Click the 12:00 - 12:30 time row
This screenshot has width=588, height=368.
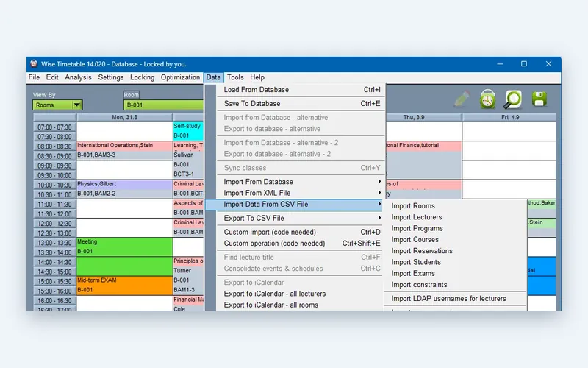click(x=54, y=224)
